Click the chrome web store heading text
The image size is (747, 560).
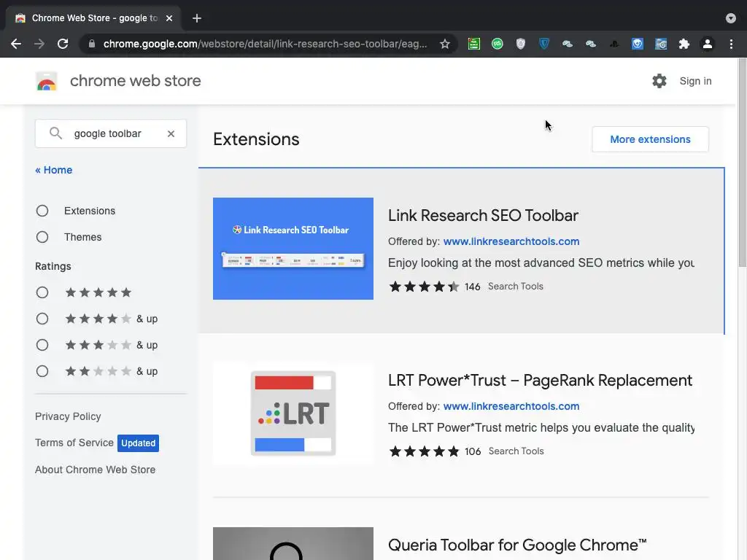[135, 81]
